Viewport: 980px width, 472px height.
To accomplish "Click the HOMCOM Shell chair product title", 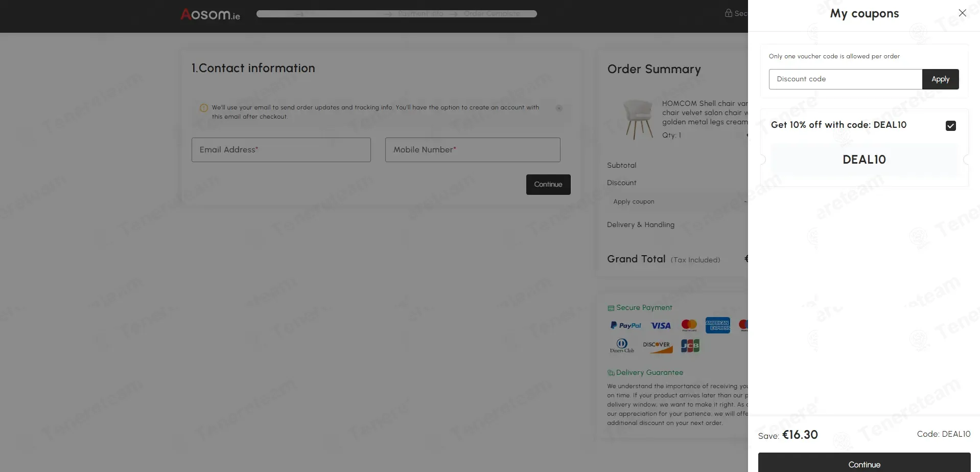I will 705,113.
